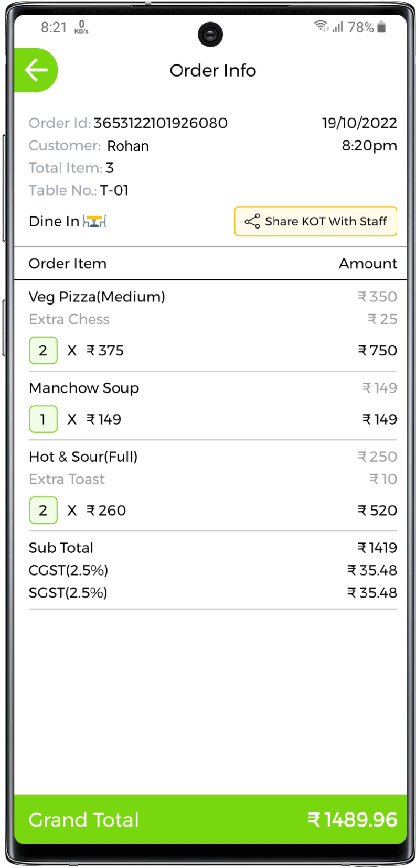Tap the Wi-Fi status icon
This screenshot has width=416, height=868.
[x=321, y=26]
